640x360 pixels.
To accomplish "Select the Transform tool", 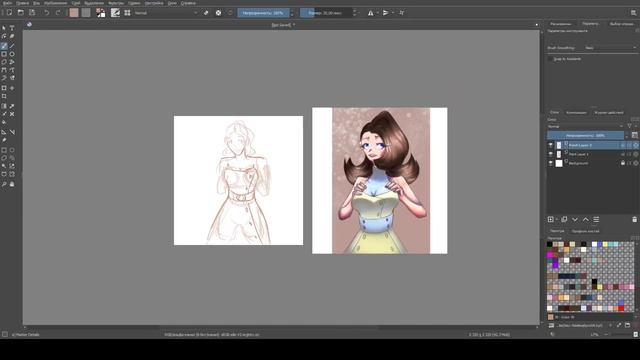I will pyautogui.click(x=4, y=88).
